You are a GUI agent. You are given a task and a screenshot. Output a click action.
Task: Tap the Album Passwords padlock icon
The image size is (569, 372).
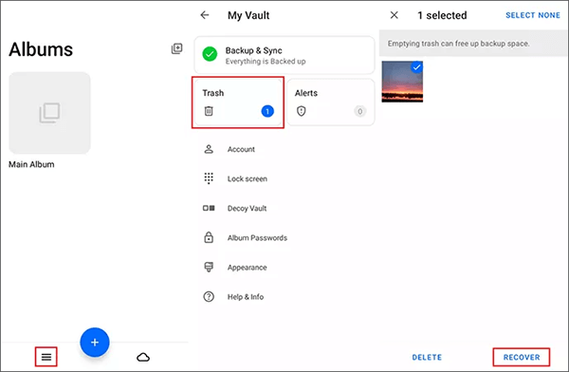(209, 237)
